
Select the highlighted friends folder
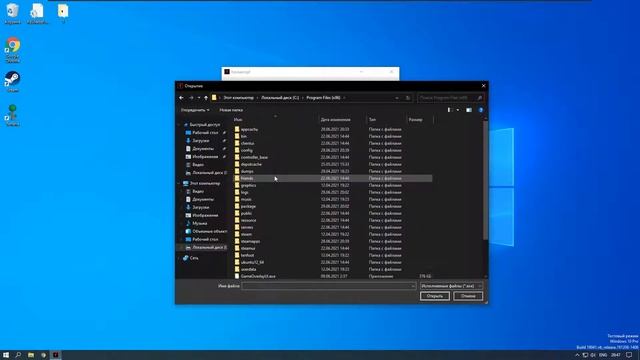coord(333,178)
